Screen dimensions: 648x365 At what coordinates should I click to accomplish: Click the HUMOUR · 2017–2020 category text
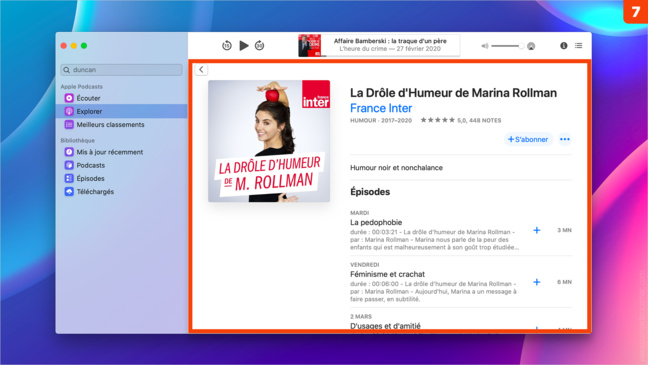click(x=381, y=120)
